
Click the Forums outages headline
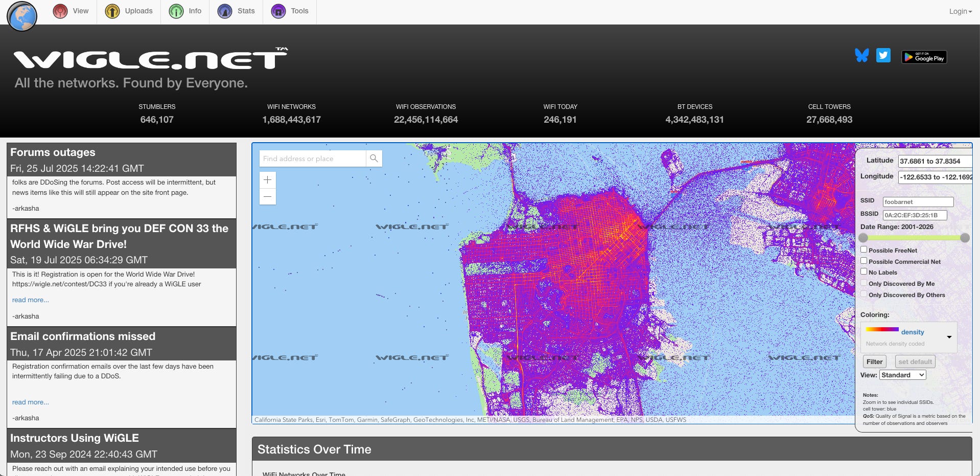53,152
